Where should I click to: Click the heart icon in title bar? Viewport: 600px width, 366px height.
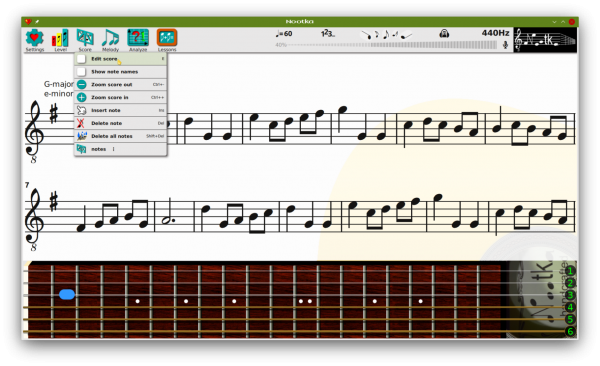tap(28, 22)
